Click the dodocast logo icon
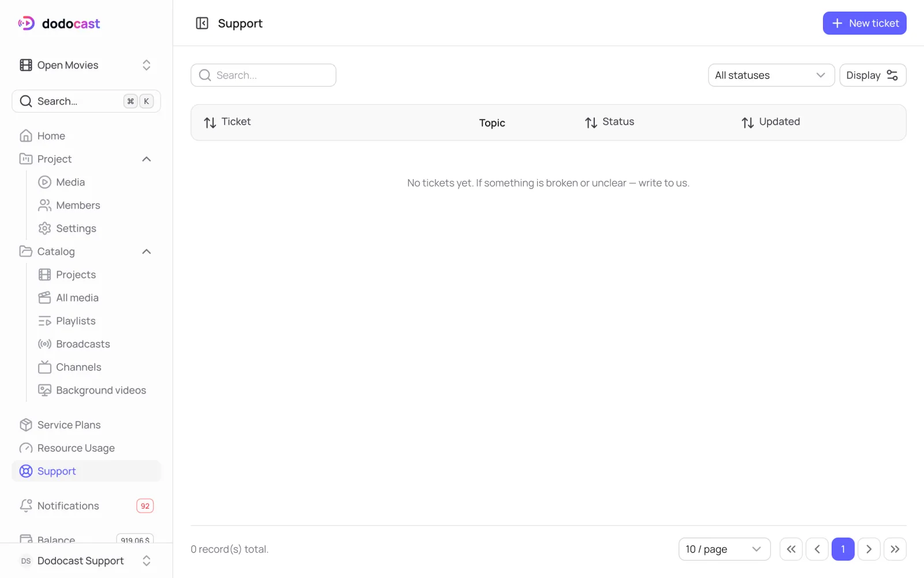This screenshot has width=924, height=578. pyautogui.click(x=26, y=23)
